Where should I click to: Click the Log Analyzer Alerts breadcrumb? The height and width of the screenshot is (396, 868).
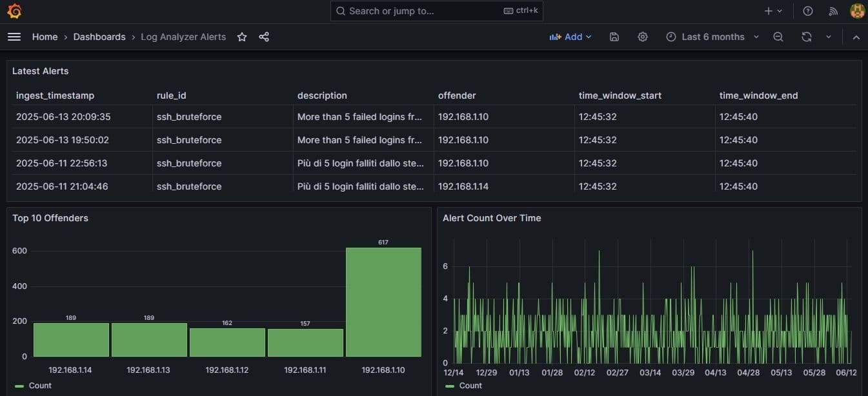coord(183,37)
